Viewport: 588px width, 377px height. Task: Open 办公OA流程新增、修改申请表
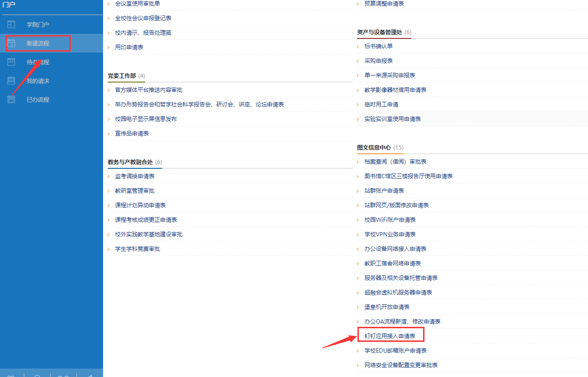[x=402, y=321]
